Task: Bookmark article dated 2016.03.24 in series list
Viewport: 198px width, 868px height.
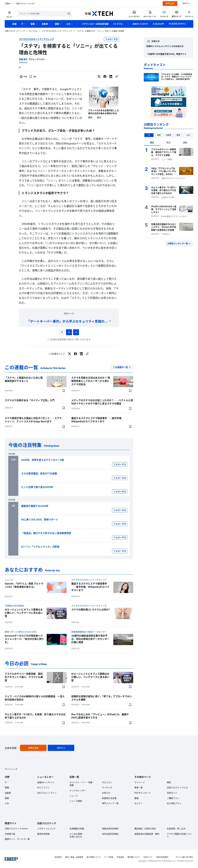Action: point(130,409)
